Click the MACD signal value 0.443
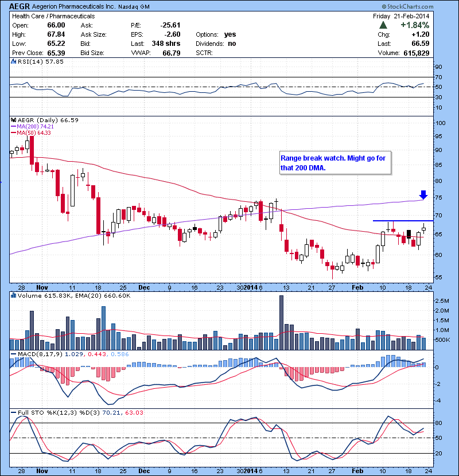Viewport: 459px width, 476px height. point(97,354)
